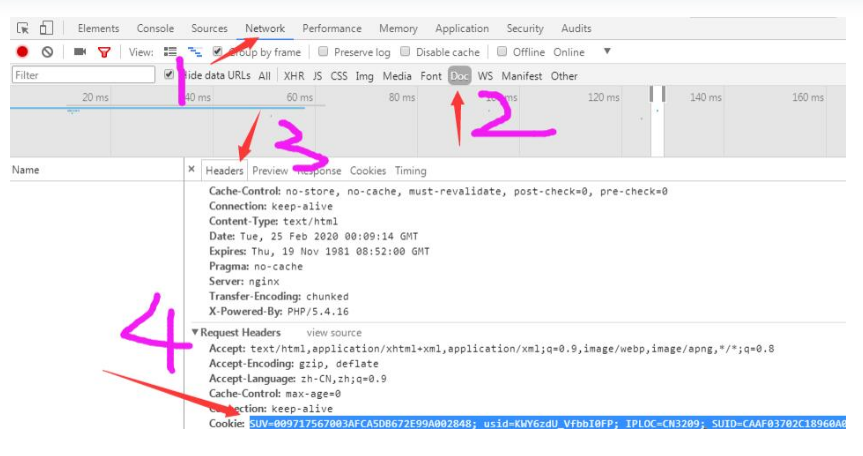
Task: Click the view source link
Action: 334,333
